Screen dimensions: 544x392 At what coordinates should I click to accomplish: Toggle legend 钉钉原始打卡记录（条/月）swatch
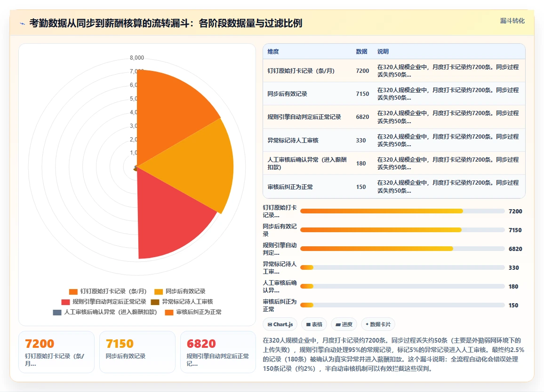pos(73,291)
